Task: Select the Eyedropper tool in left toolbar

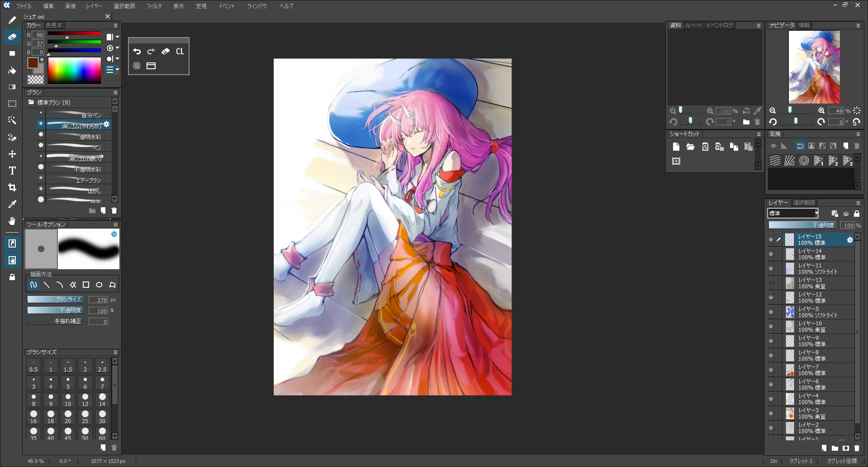Action: [x=12, y=204]
